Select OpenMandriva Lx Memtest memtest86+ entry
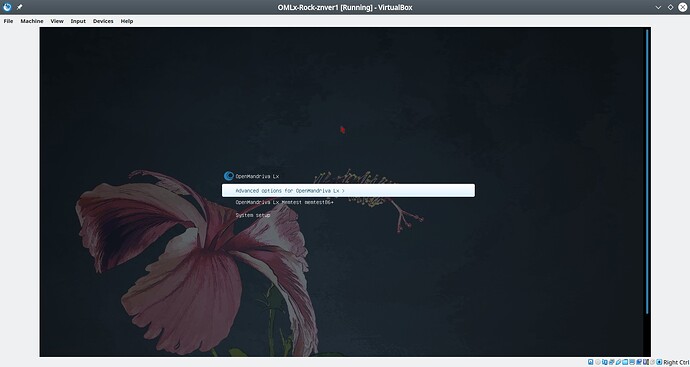690x367 pixels. pyautogui.click(x=284, y=202)
